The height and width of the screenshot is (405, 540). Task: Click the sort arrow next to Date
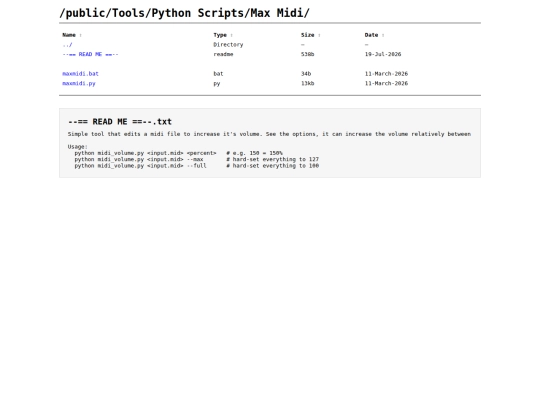pos(383,35)
